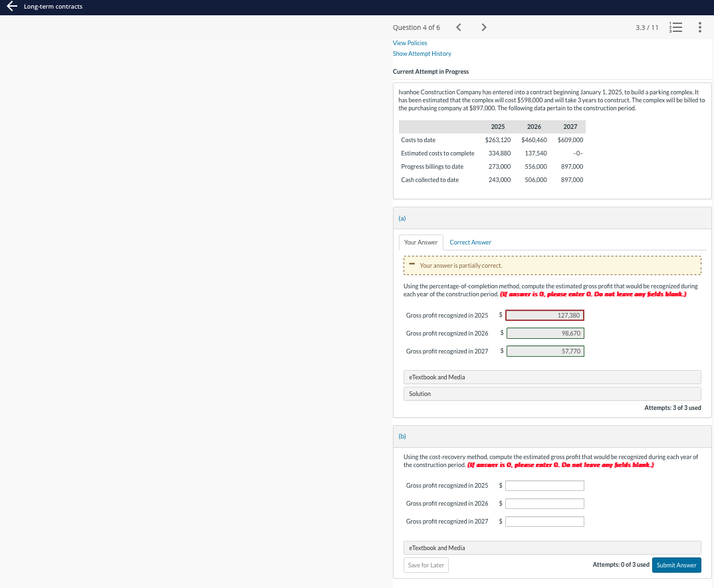This screenshot has width=714, height=588.
Task: Click the Save for Later button
Action: click(425, 565)
